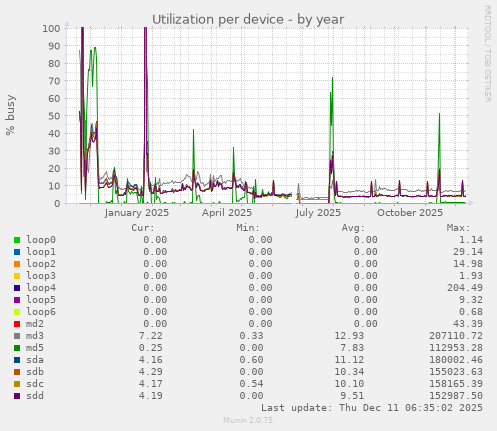Click md5 max value 112953.28
Screen dimensions: 497x431
(456, 348)
